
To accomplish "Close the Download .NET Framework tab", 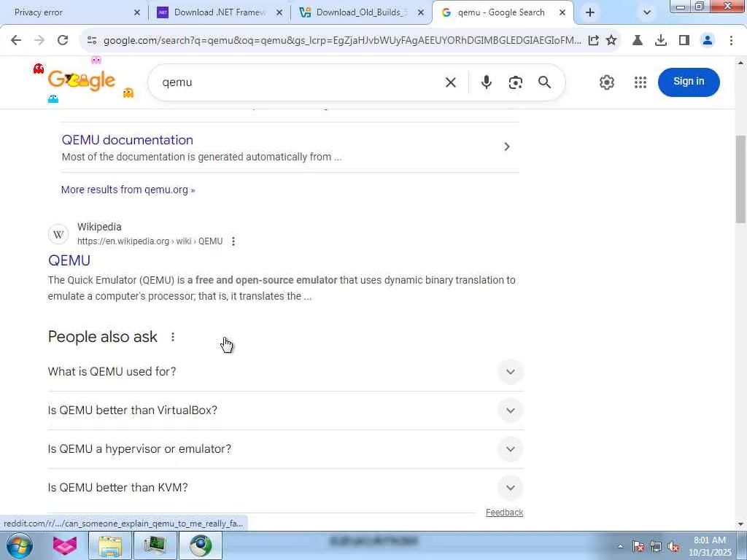I will (x=279, y=13).
